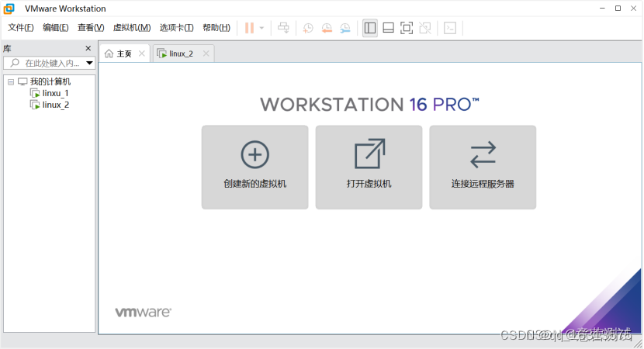
Task: Open the 编辑(E) menu
Action: (55, 27)
